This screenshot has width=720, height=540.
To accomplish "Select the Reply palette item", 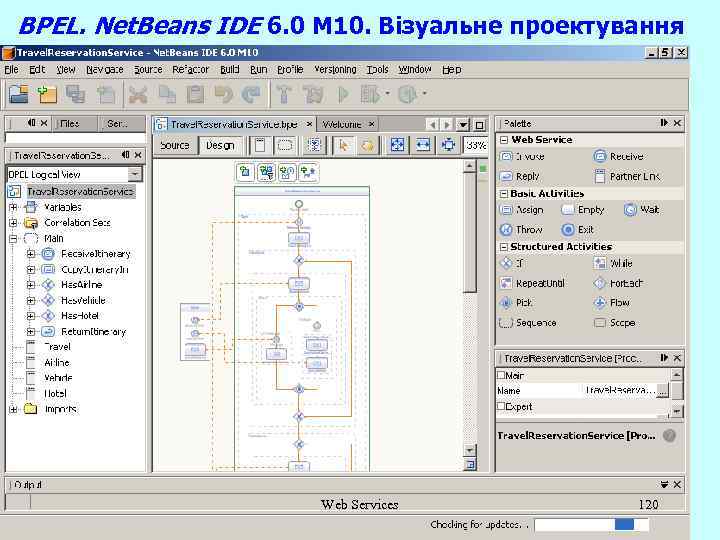I will (520, 176).
